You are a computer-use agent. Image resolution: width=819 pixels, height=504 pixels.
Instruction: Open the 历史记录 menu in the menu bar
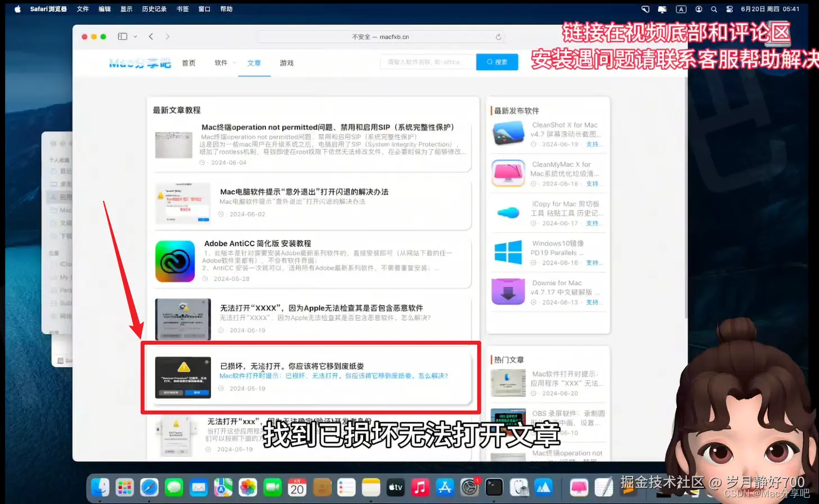click(x=154, y=8)
